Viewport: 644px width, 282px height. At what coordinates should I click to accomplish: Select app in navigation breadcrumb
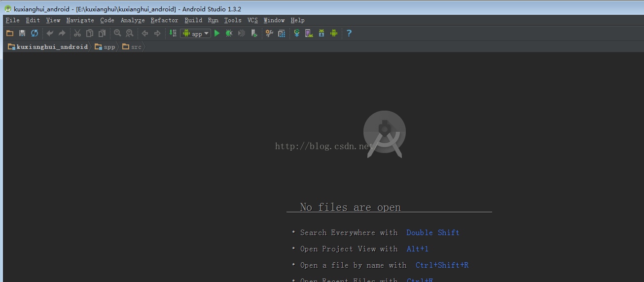click(105, 47)
